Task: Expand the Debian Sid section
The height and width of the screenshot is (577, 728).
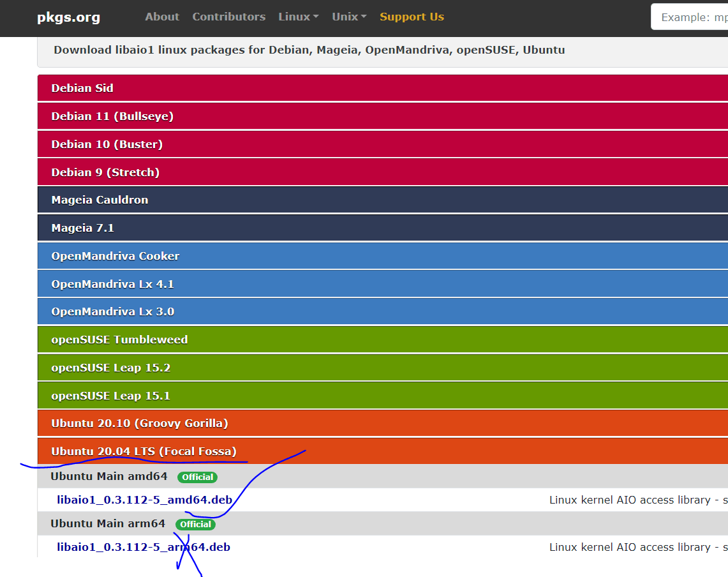Action: [383, 88]
